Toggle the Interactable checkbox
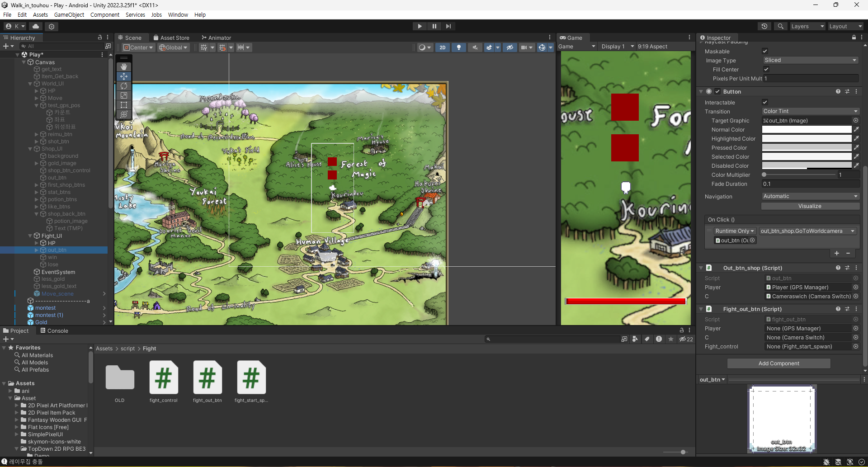 click(765, 102)
